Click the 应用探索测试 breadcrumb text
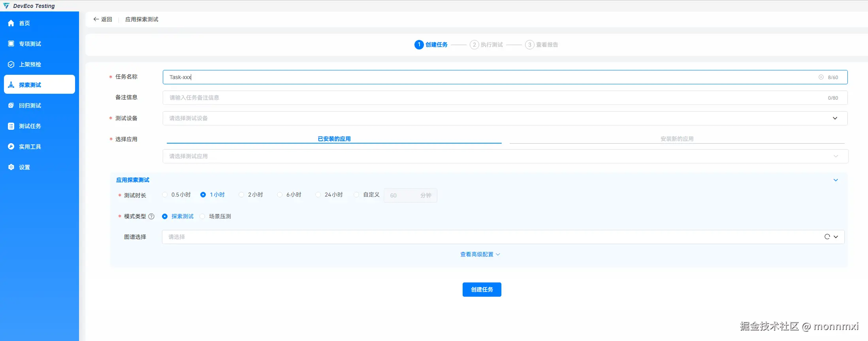The height and width of the screenshot is (341, 868). click(x=142, y=19)
